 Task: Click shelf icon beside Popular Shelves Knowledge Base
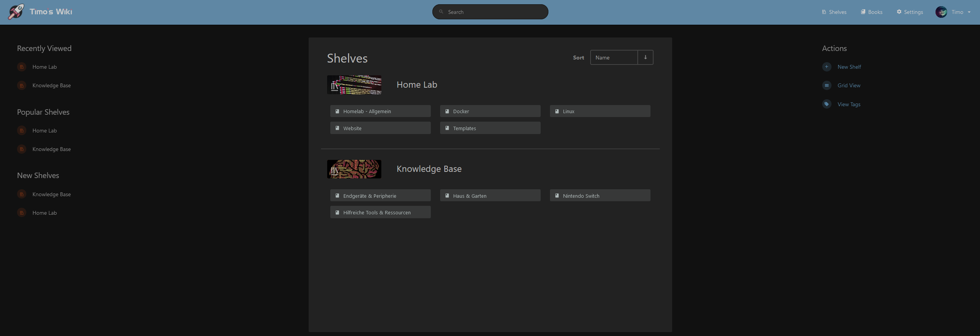(22, 149)
